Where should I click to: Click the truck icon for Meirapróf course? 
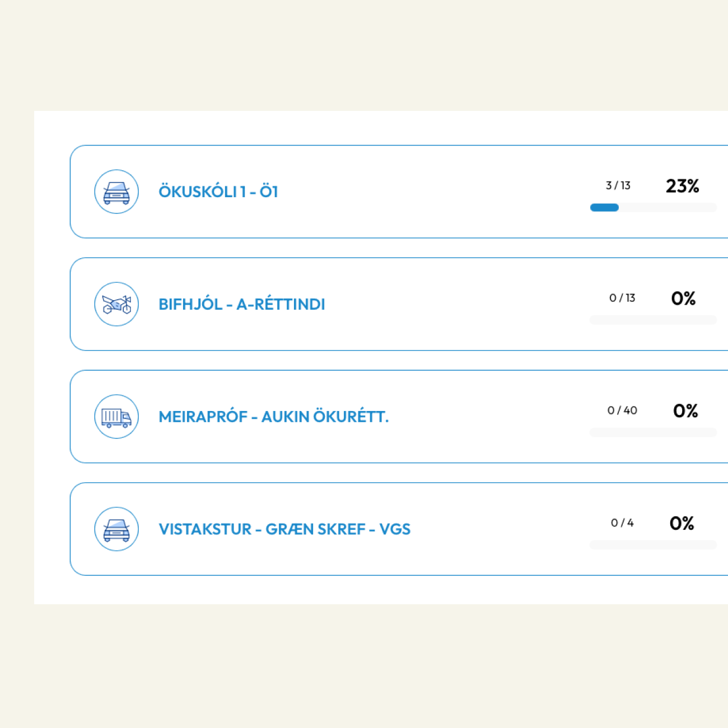(x=116, y=417)
